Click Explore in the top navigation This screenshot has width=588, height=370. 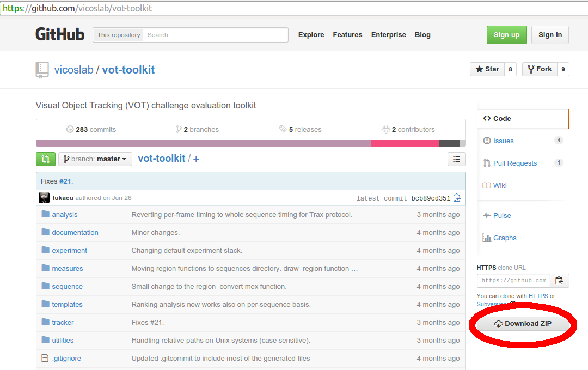click(311, 35)
